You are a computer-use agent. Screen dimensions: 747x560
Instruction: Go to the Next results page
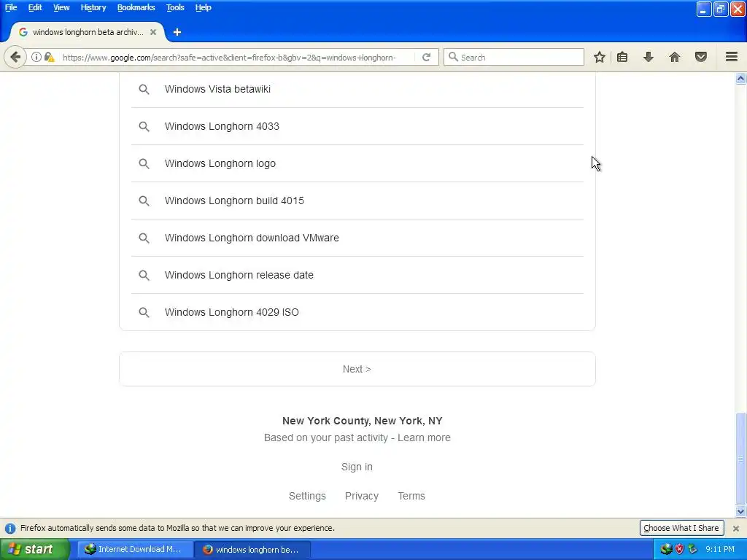pos(357,369)
